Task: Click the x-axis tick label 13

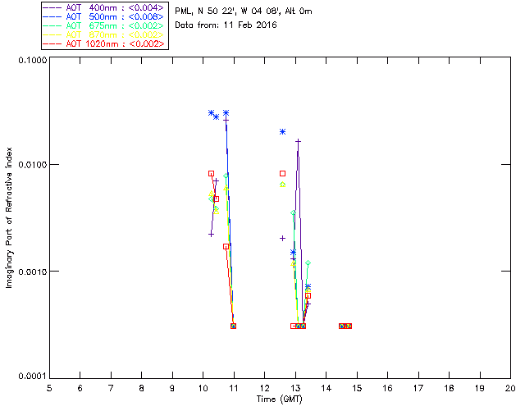Action: pos(295,388)
